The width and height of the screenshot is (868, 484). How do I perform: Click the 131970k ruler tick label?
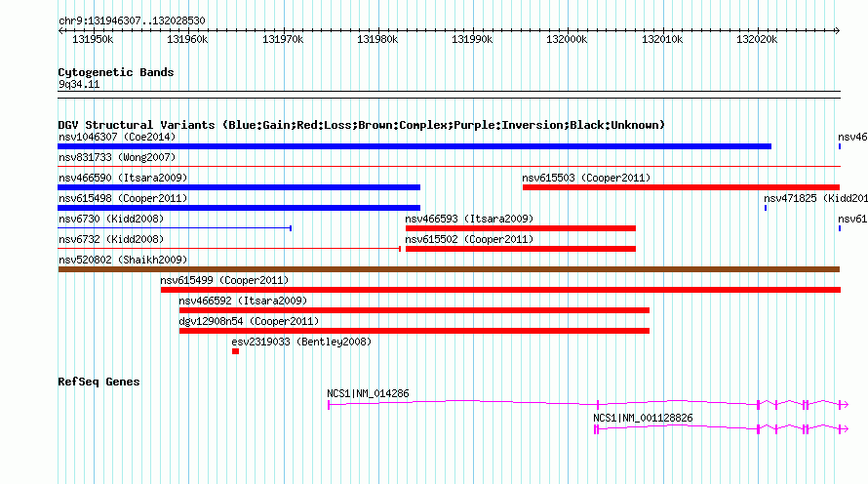pos(282,39)
